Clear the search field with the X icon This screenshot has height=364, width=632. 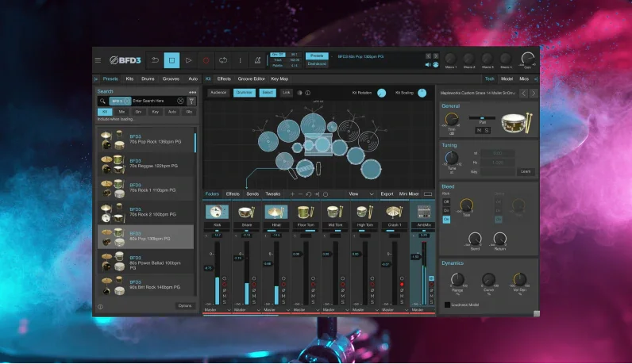(180, 102)
